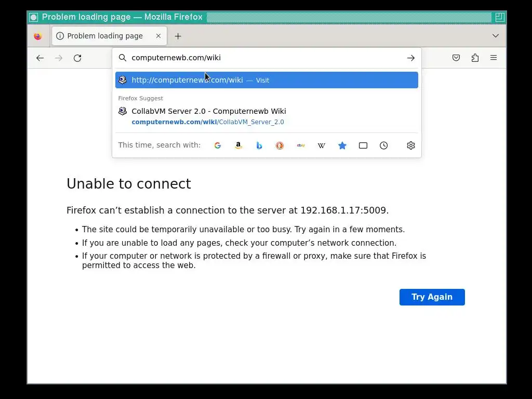This screenshot has width=532, height=399.
Task: Click the window menu icon in title bar
Action: (34, 17)
